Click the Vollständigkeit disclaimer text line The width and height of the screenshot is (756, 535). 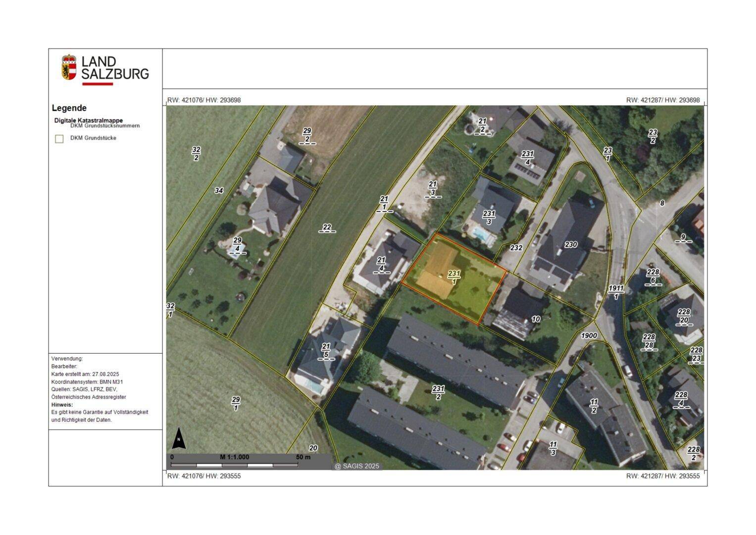point(100,412)
